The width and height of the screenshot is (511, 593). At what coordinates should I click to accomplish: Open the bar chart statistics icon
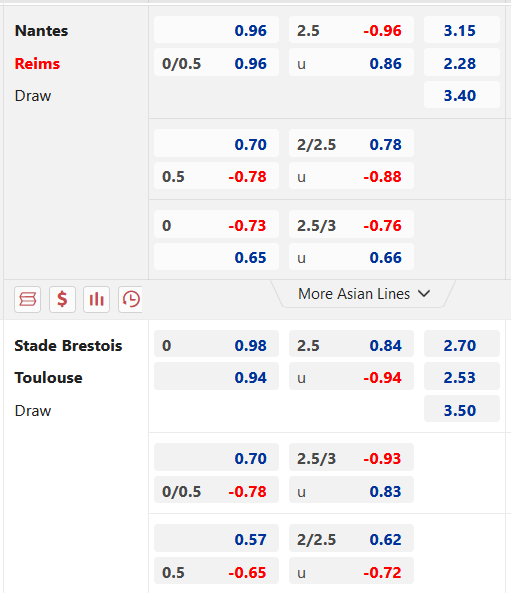coord(96,299)
